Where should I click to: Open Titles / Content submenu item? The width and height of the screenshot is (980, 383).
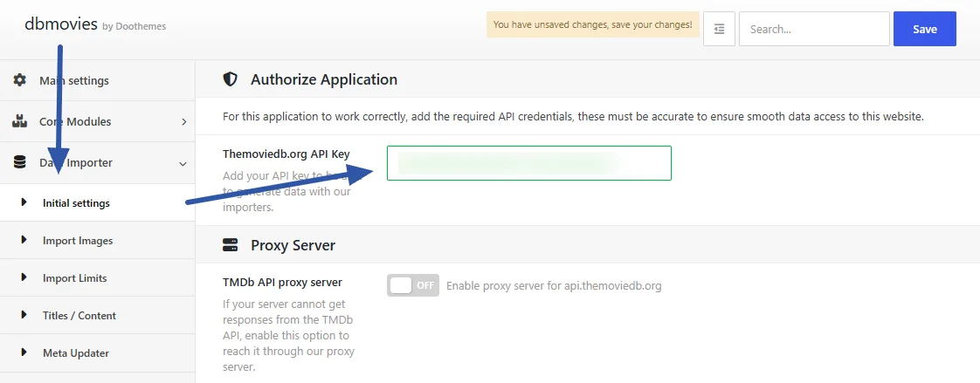tap(98, 315)
